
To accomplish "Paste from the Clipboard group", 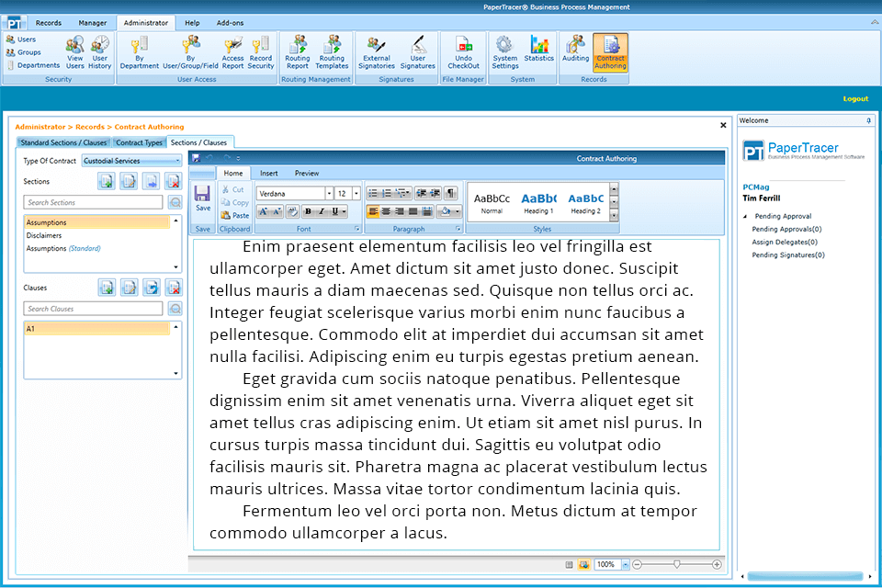I will (x=235, y=215).
